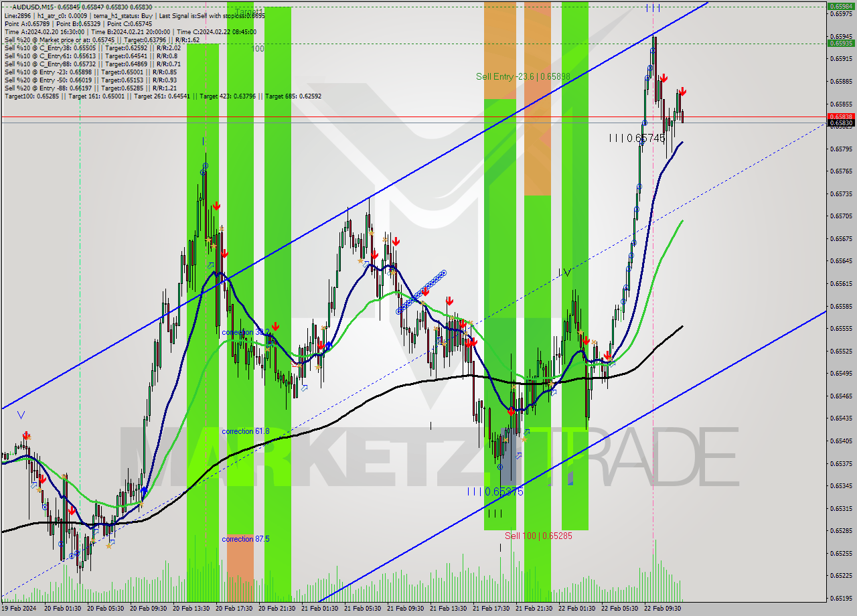The height and width of the screenshot is (616, 857).
Task: Select the 'correction 87.5' label
Action: pos(246,539)
